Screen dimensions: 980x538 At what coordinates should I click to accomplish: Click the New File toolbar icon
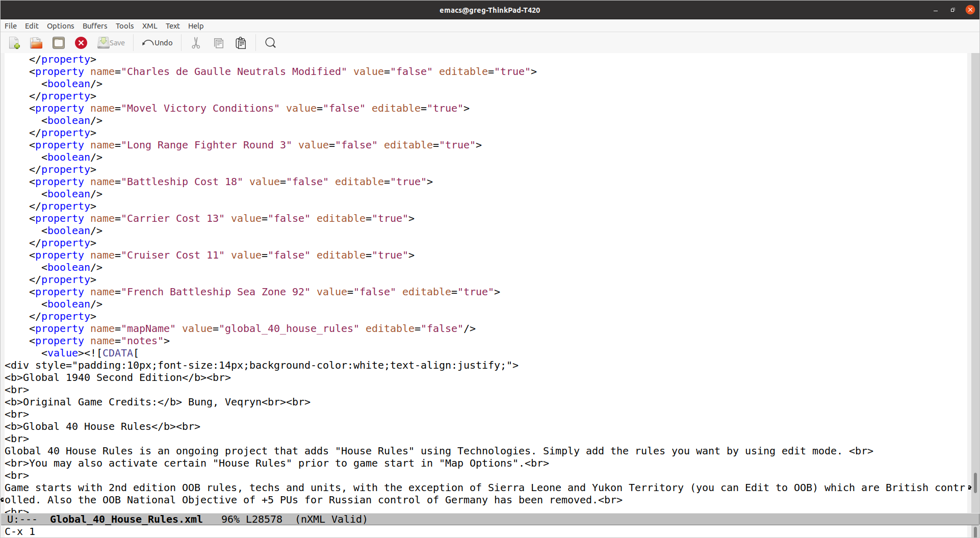pos(14,43)
